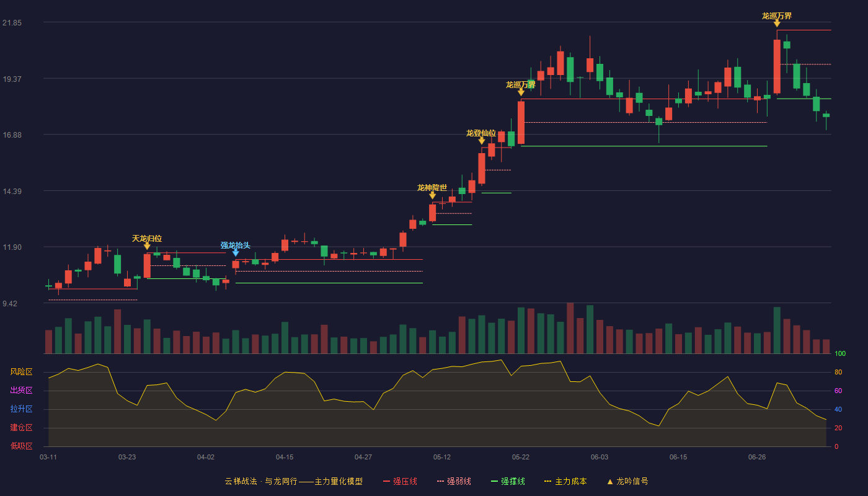Click the red 20 indicator scale value
The width and height of the screenshot is (868, 496).
(x=838, y=428)
